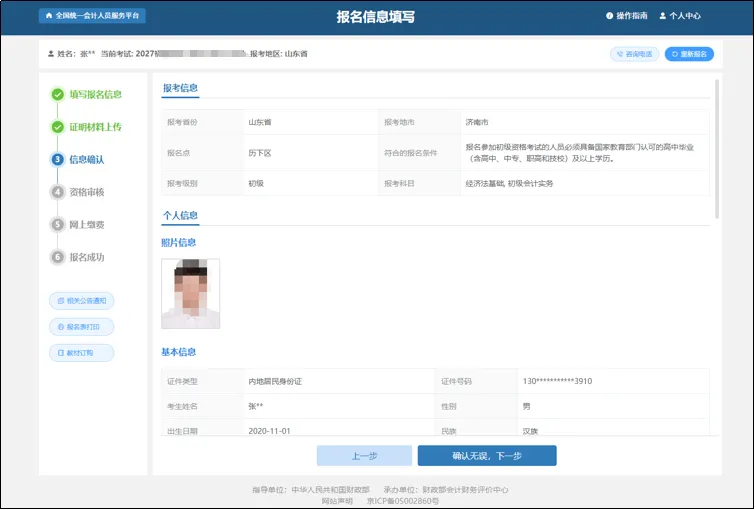Click the green check icon for 证明材料上传
756x510 pixels.
[58, 127]
